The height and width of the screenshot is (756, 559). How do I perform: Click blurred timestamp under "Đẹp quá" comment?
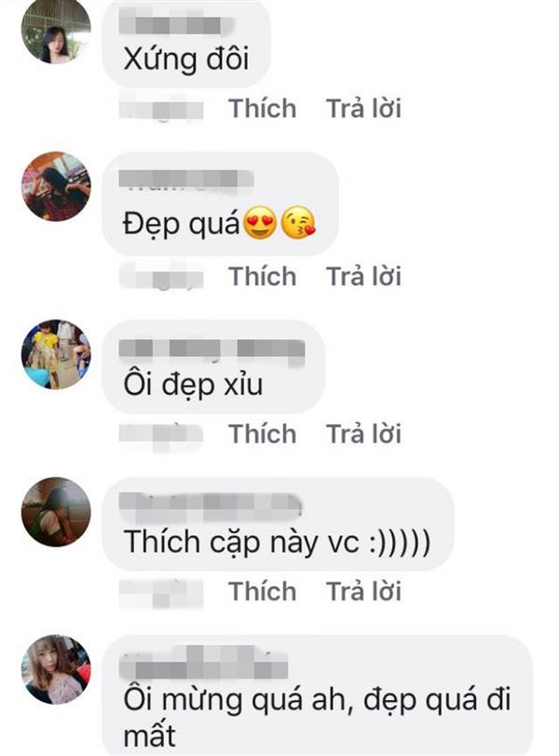point(161,277)
